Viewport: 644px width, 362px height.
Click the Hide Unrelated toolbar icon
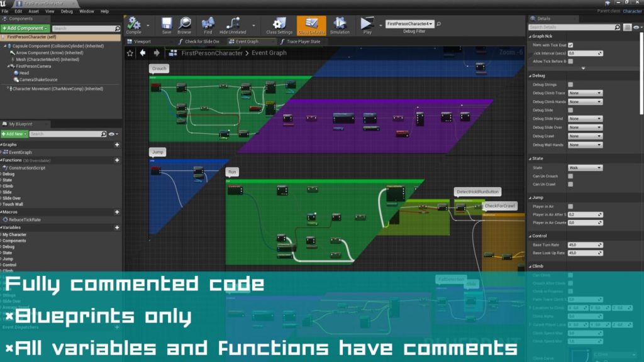pyautogui.click(x=233, y=25)
